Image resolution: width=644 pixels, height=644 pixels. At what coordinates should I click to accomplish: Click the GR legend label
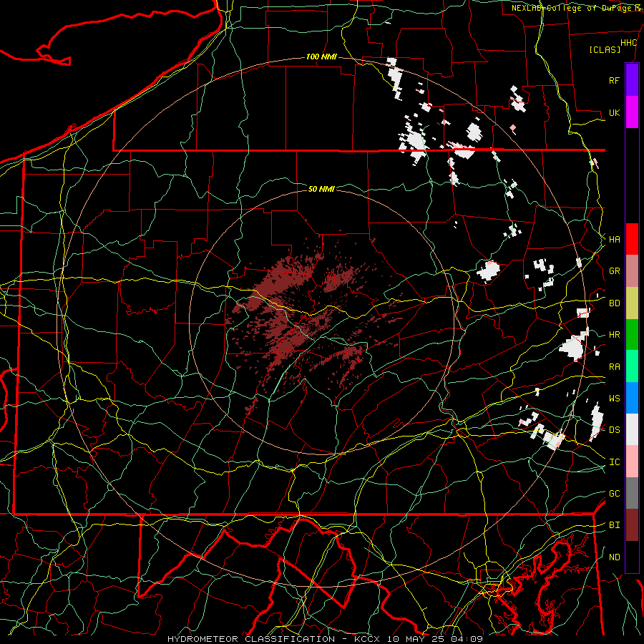pos(614,270)
